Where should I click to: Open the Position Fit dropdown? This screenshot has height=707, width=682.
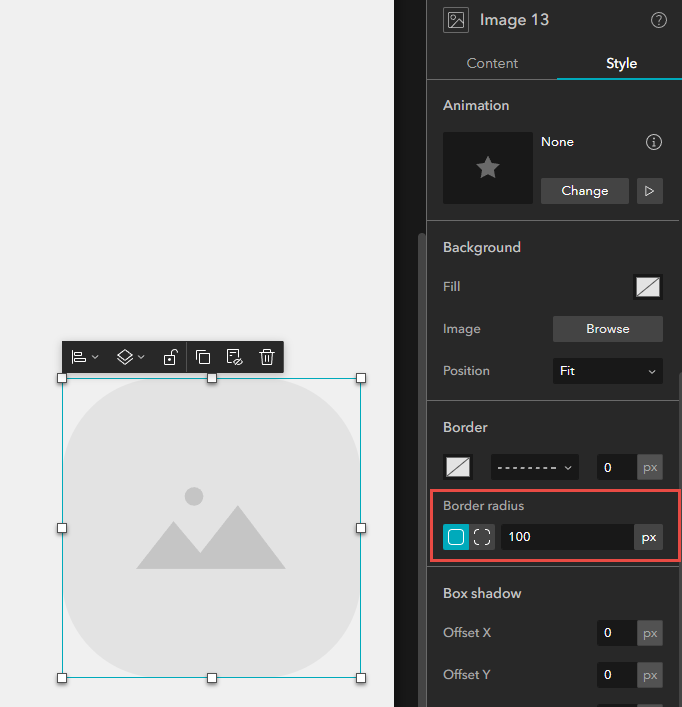point(608,371)
